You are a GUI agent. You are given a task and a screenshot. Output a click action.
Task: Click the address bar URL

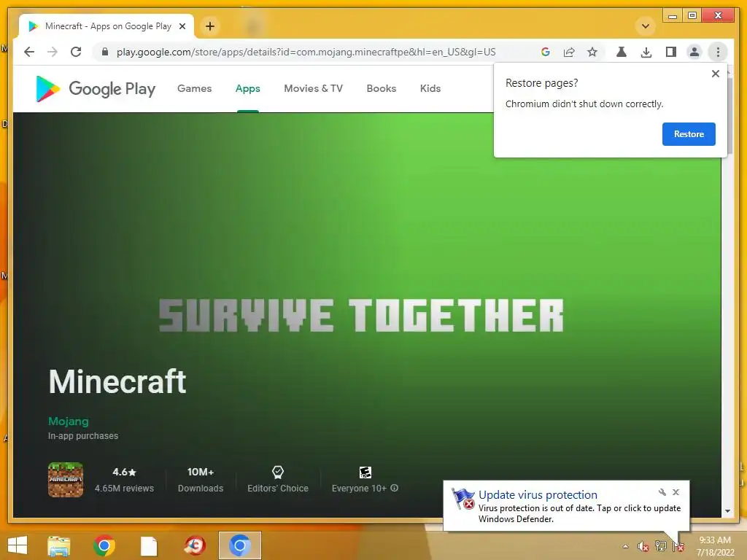point(306,52)
